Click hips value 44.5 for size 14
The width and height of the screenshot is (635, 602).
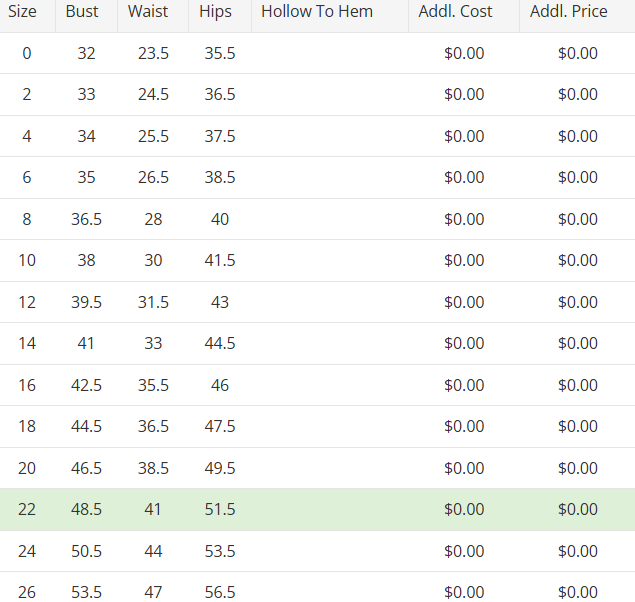pos(220,343)
